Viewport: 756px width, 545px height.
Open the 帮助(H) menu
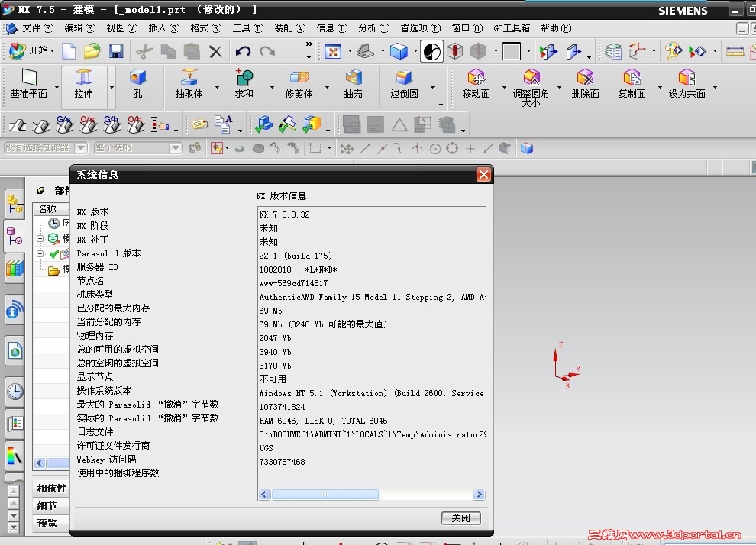[x=556, y=28]
